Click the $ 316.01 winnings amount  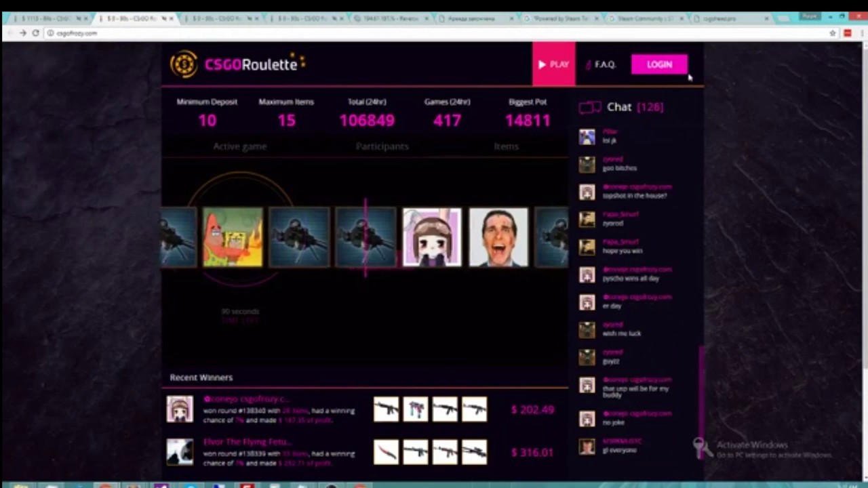(x=532, y=452)
